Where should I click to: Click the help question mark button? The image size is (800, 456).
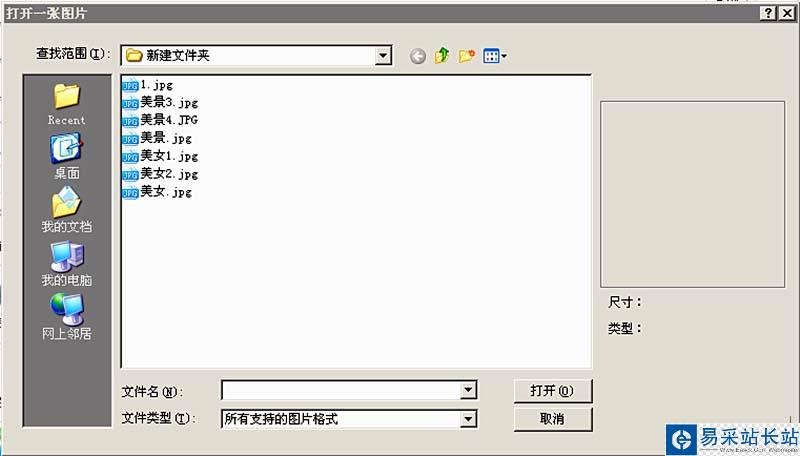[768, 13]
